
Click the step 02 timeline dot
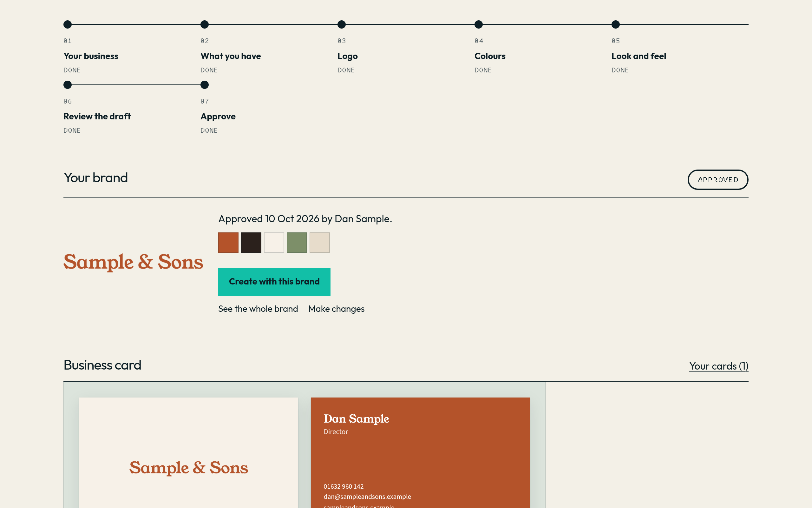[x=204, y=24]
